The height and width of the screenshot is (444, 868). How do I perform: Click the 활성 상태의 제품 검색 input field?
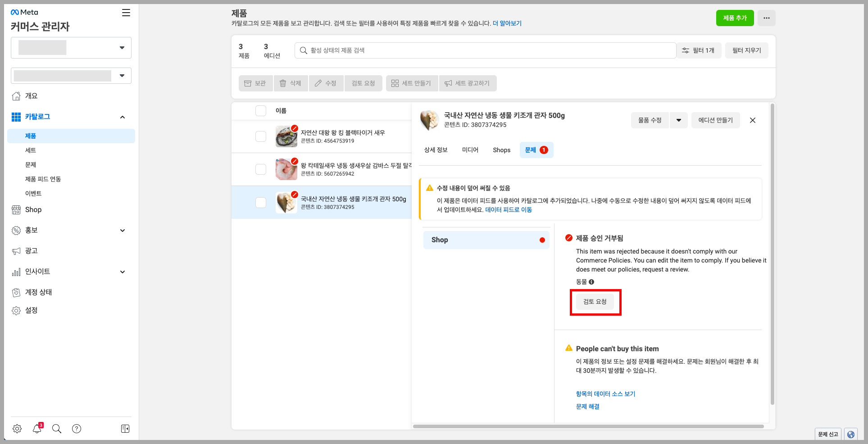(484, 50)
